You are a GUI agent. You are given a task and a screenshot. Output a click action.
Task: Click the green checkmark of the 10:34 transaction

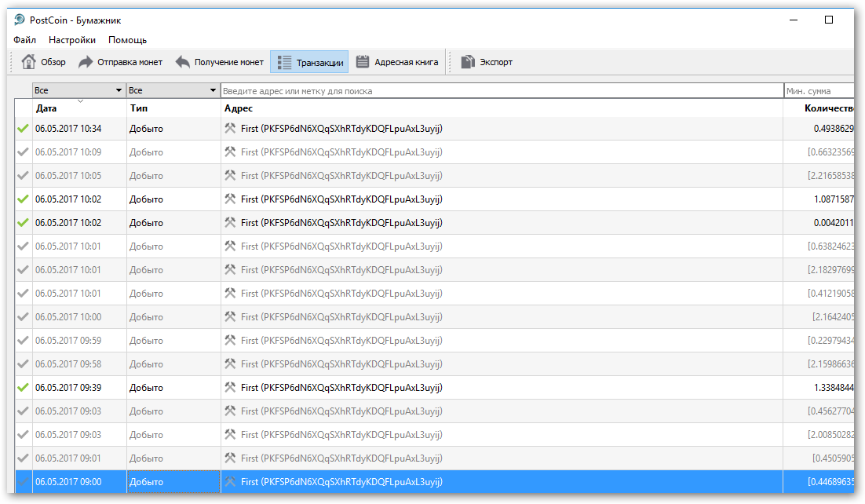pos(23,129)
